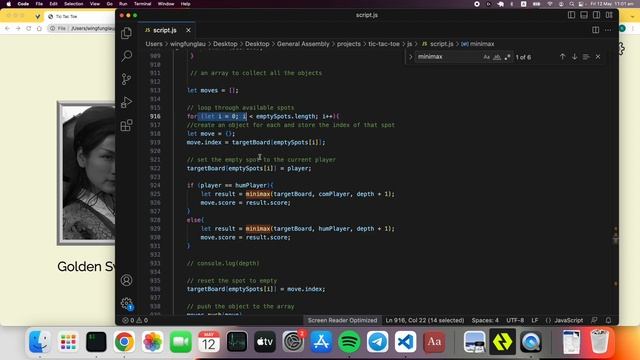Click UTF-8 encoding in status bar

pyautogui.click(x=515, y=320)
